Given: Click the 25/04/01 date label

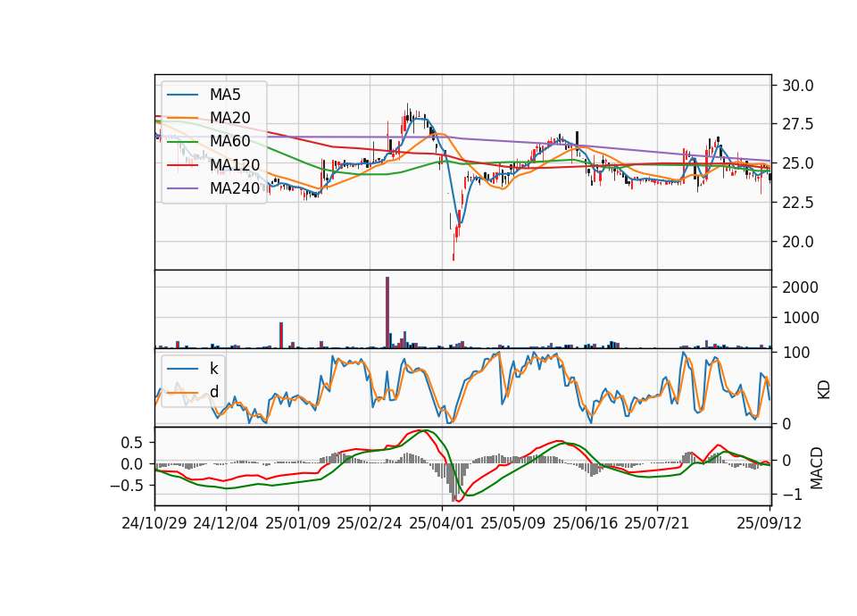Looking at the screenshot, I should 441,523.
